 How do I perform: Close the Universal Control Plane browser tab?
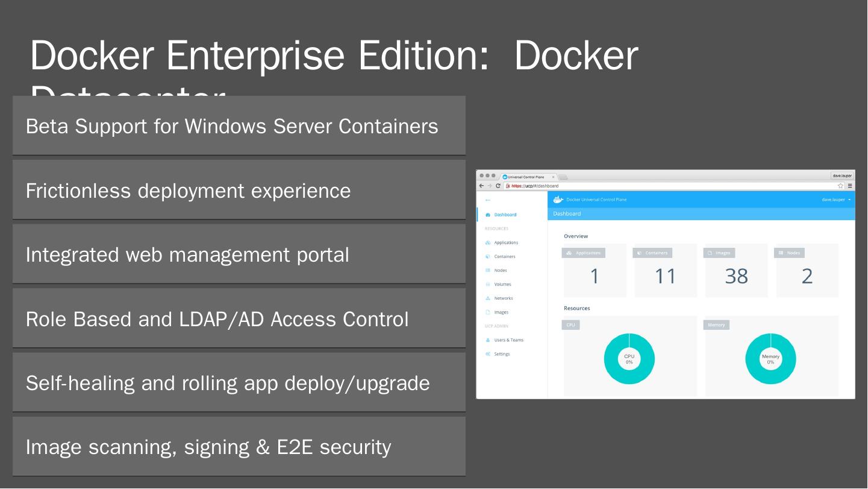pyautogui.click(x=554, y=177)
